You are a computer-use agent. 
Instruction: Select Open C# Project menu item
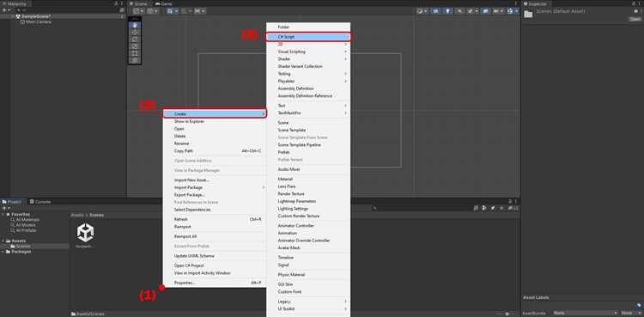tap(215, 265)
